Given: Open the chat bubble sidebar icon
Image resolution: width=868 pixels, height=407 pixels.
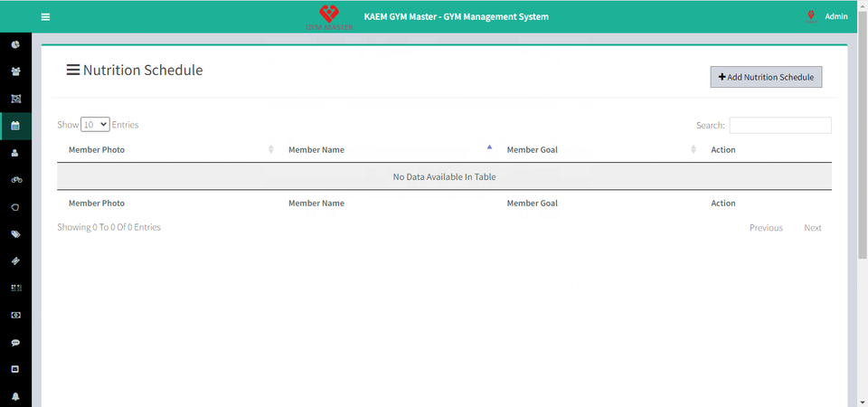Looking at the screenshot, I should pos(15,343).
